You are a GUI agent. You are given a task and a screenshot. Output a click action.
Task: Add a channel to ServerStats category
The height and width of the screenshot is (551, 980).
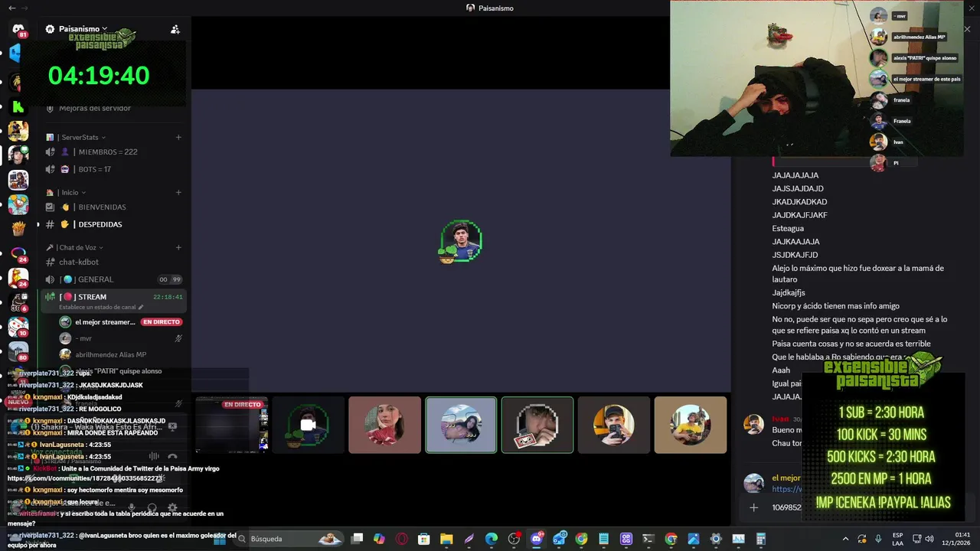[x=178, y=138]
